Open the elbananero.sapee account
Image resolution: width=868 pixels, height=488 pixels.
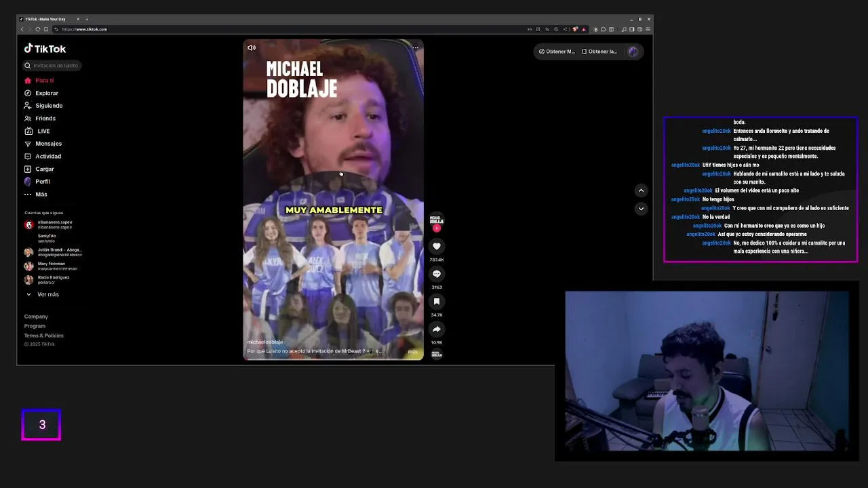pos(48,224)
